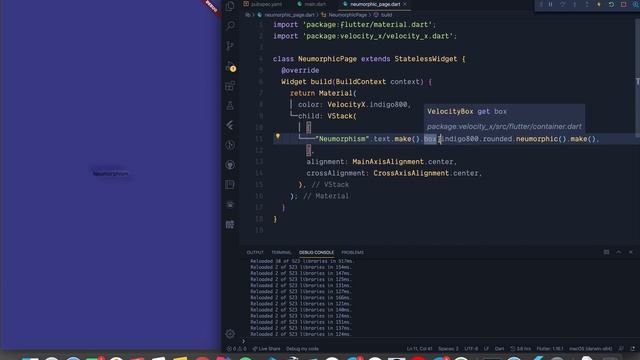Click Flutter 1.16.1 version in status bar

(550, 349)
